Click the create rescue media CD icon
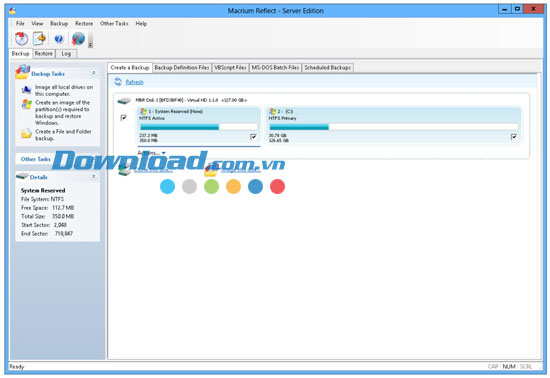Screen dimensions: 550x378 (21, 39)
